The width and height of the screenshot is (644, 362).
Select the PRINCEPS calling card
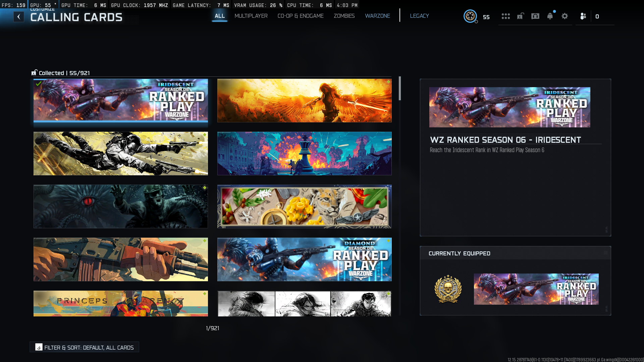121,304
